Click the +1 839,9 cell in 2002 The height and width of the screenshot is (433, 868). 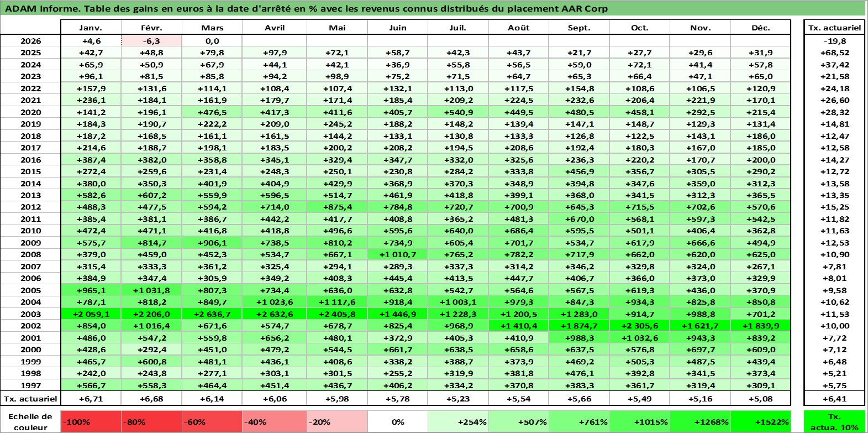760,326
